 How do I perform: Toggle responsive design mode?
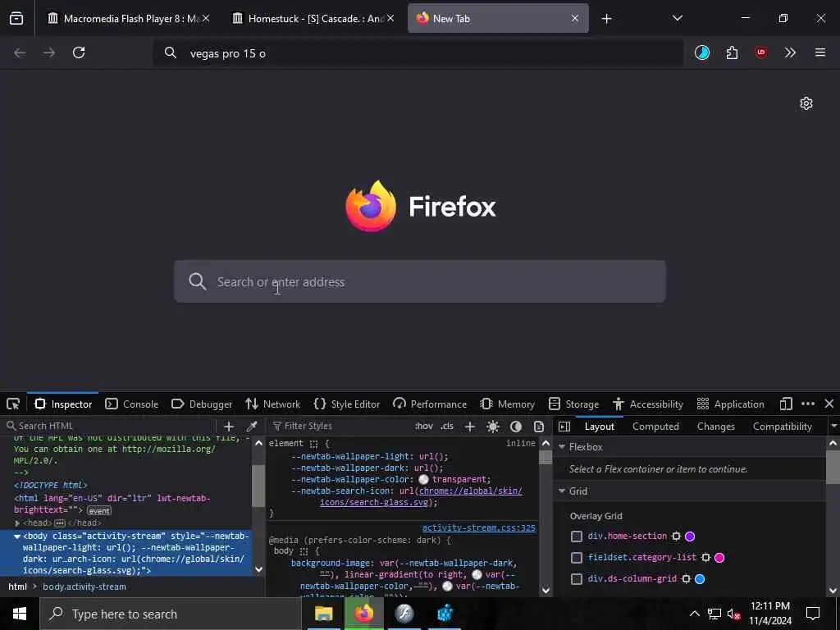click(786, 404)
